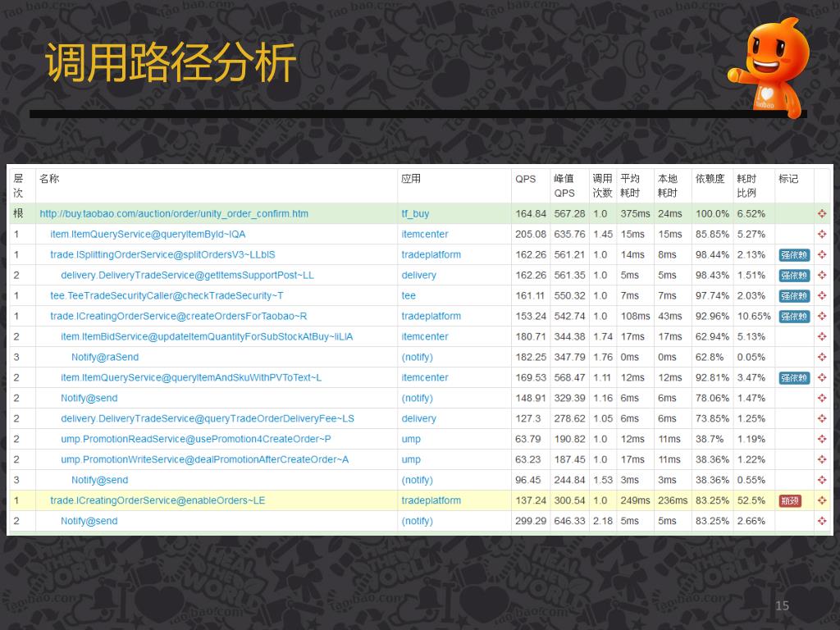The width and height of the screenshot is (840, 630).
Task: Open the Notify@raSend link
Action: (x=105, y=357)
